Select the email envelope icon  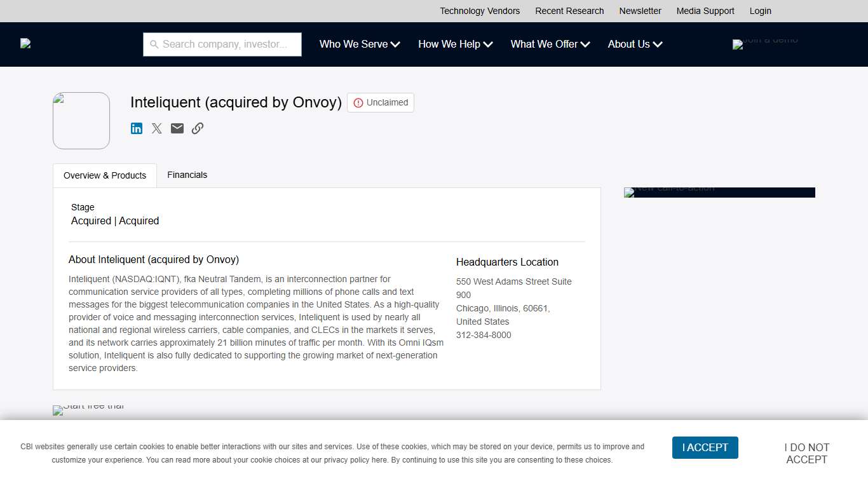[177, 128]
